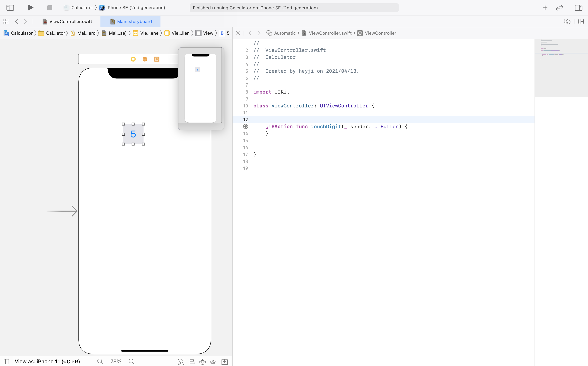588x366 pixels.
Task: Zoom out the storyboard canvas
Action: [100, 361]
